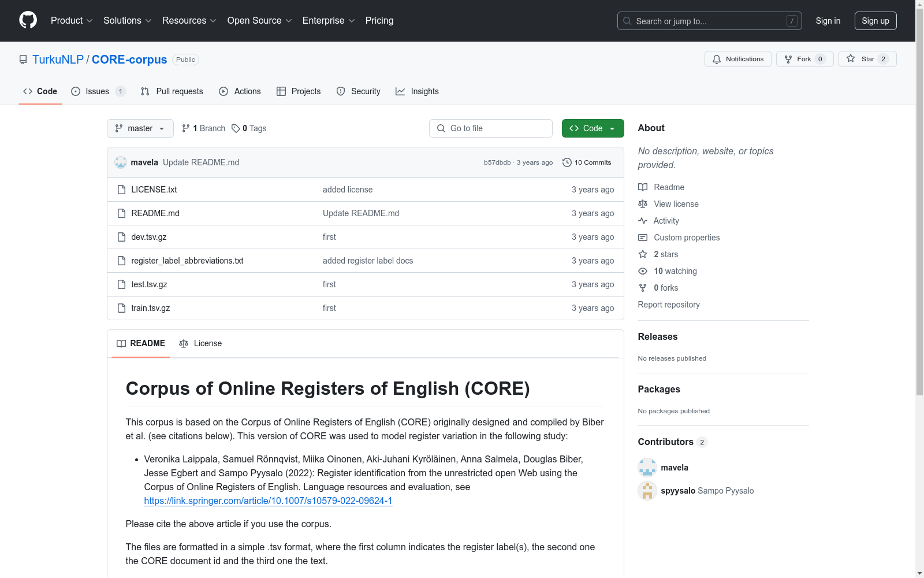Viewport: 924px width, 578px height.
Task: Expand the Open Source menu
Action: tap(260, 20)
